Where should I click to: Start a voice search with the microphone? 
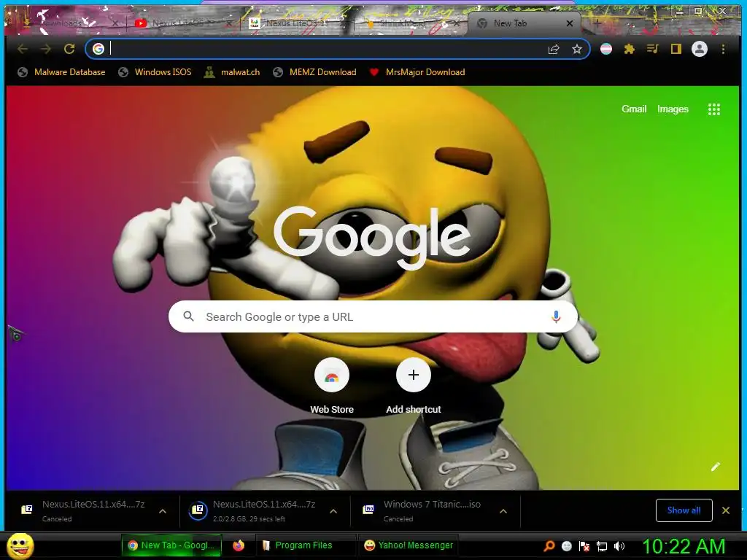555,316
